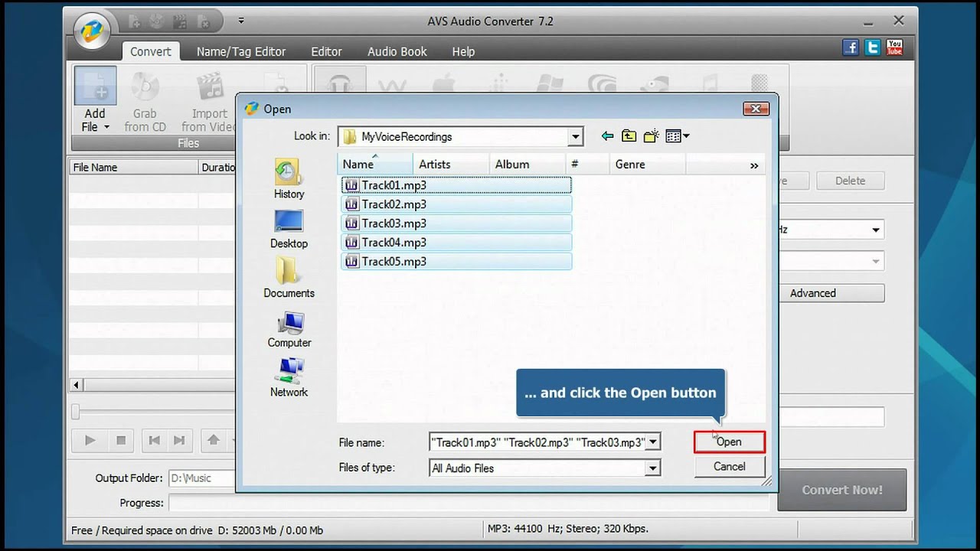Click the Up One Level folder icon
Viewport: 980px width, 551px height.
(629, 136)
